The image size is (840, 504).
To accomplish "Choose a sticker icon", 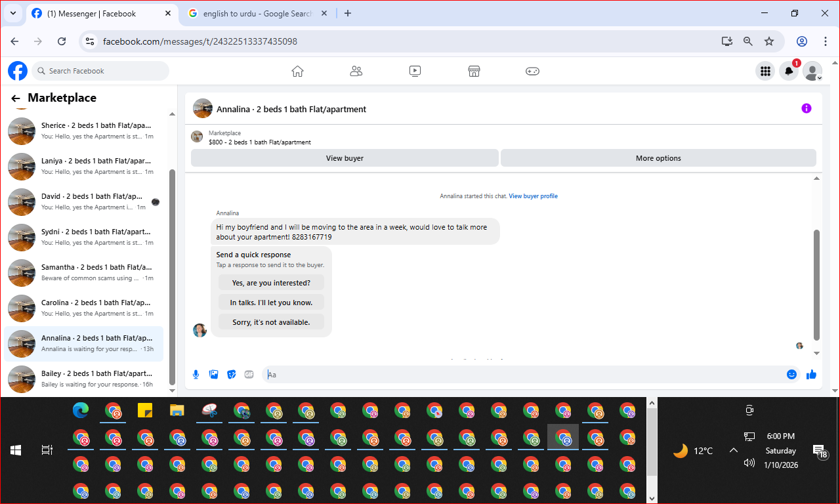I will pos(231,374).
